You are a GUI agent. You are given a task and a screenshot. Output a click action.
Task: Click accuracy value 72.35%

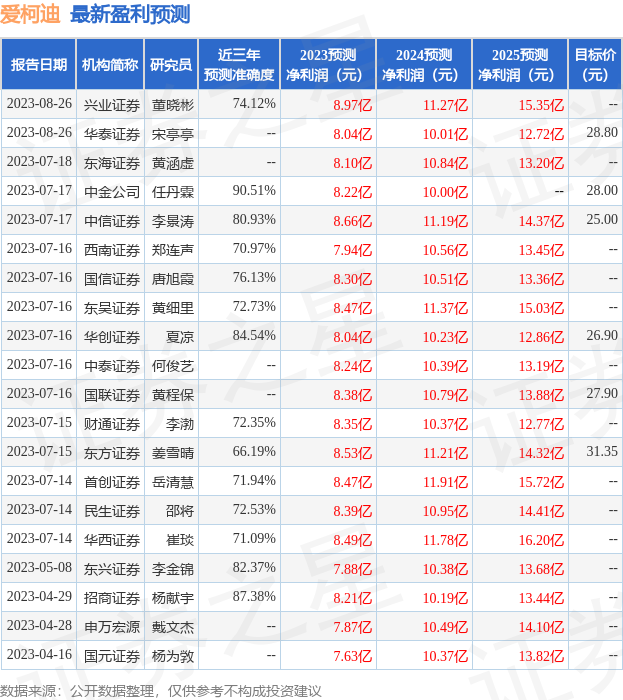coord(254,423)
